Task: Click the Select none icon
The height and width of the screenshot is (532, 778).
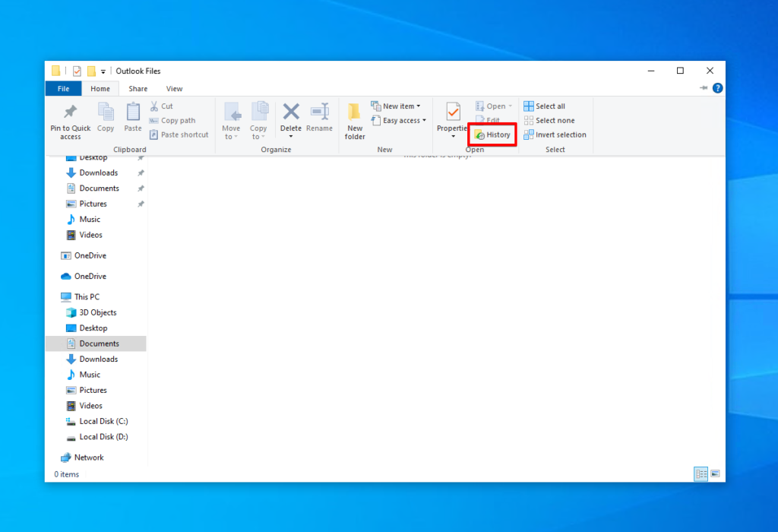Action: [x=550, y=120]
